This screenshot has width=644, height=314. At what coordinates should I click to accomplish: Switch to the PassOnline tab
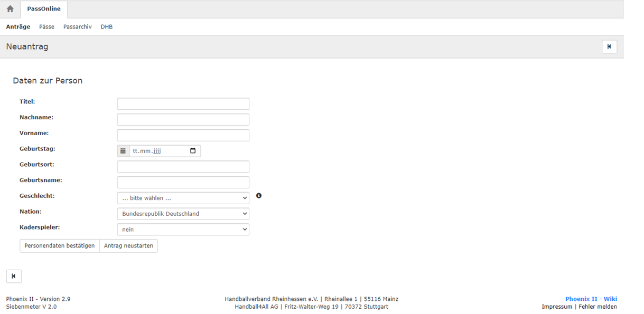pos(44,9)
